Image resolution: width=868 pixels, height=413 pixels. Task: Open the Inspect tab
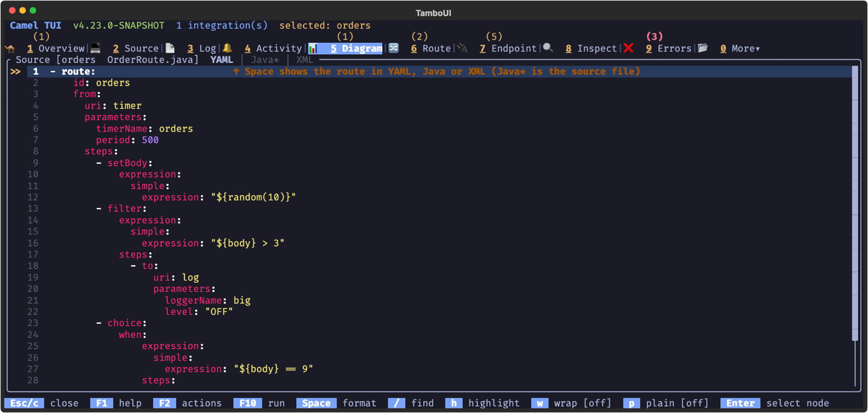[591, 48]
